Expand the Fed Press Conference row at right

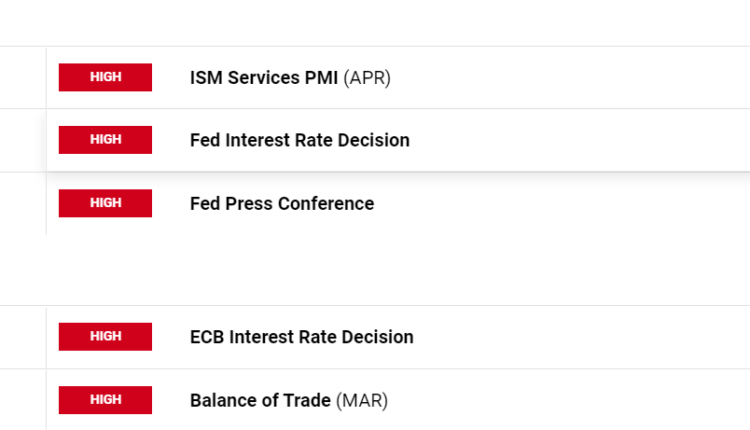point(650,204)
